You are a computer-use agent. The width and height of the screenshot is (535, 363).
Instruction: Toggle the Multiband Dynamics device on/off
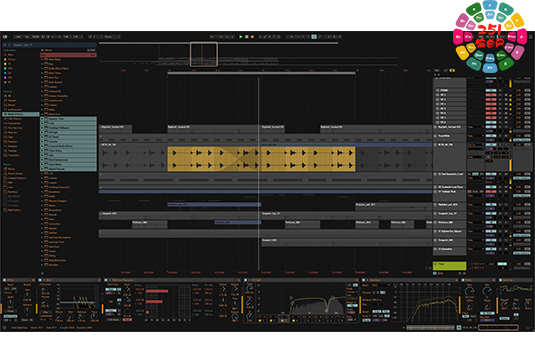[106, 280]
